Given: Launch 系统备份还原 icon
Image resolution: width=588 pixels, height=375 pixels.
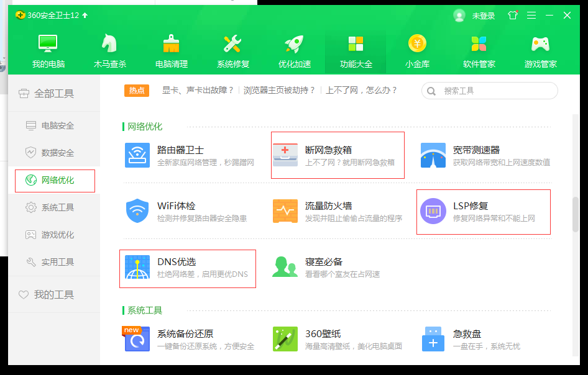Looking at the screenshot, I should coord(137,338).
